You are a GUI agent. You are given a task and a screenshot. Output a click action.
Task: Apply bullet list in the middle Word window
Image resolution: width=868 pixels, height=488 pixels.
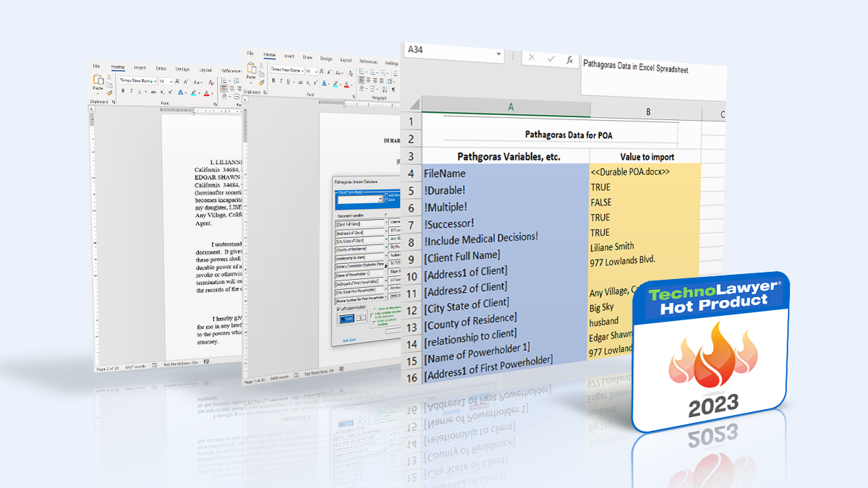362,72
